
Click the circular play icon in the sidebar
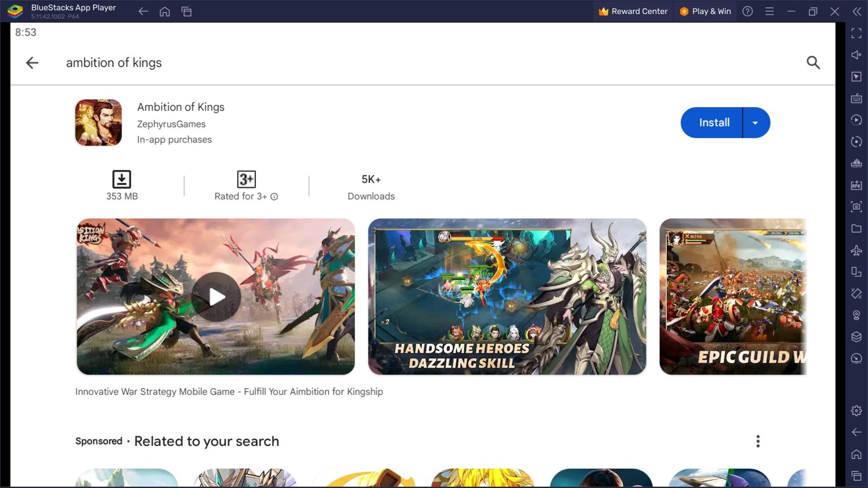tap(856, 120)
